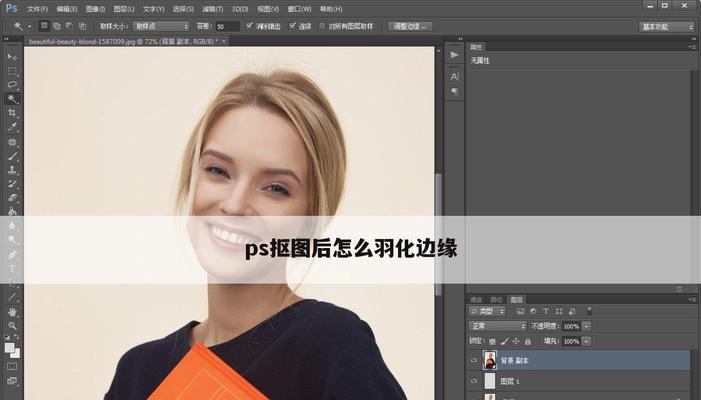Toggle lock position icon
This screenshot has height=400, width=701.
[x=516, y=341]
